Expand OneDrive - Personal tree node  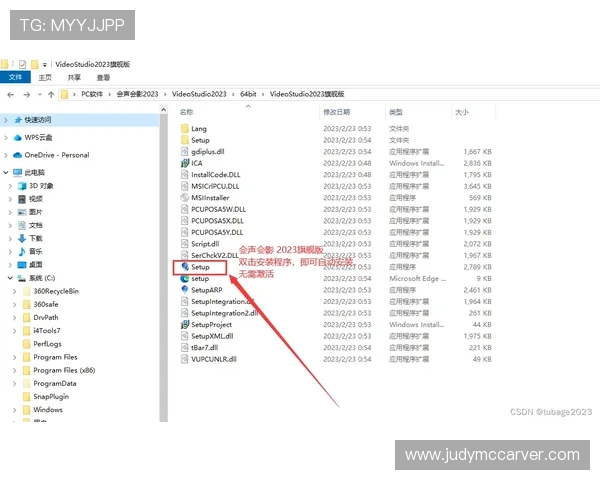point(6,155)
